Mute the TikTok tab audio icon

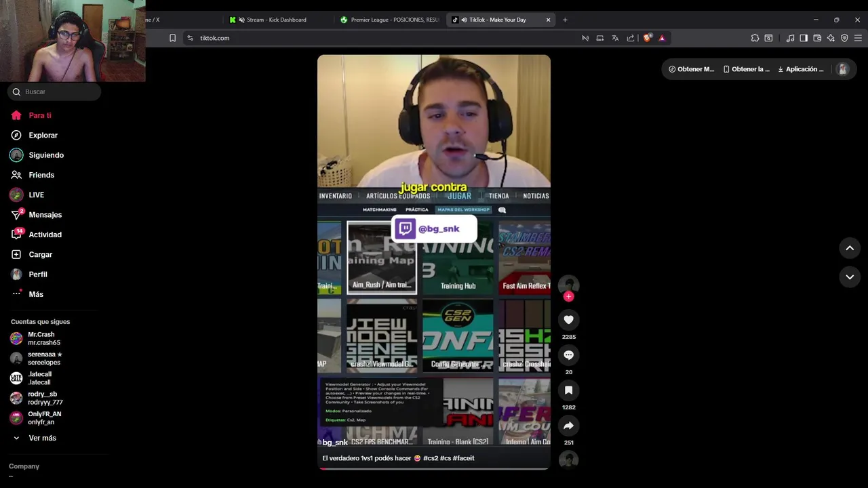tap(464, 20)
